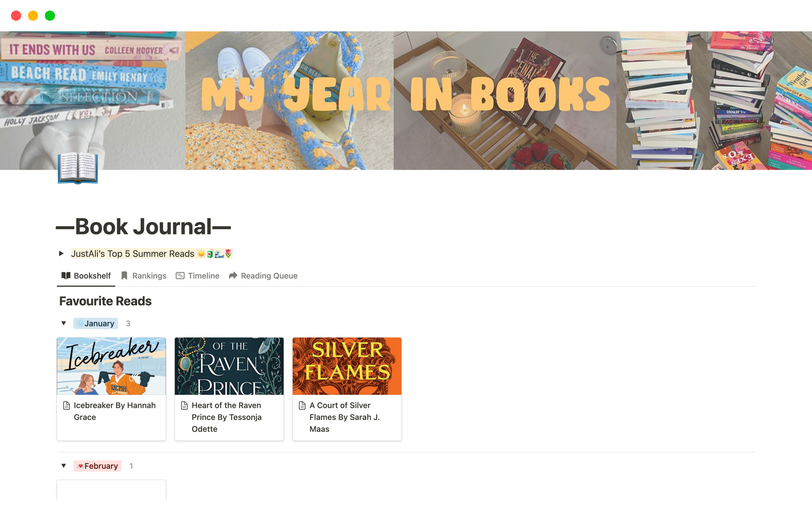Click the Rankings bookmark icon
Viewport: 812px width, 508px height.
(124, 276)
